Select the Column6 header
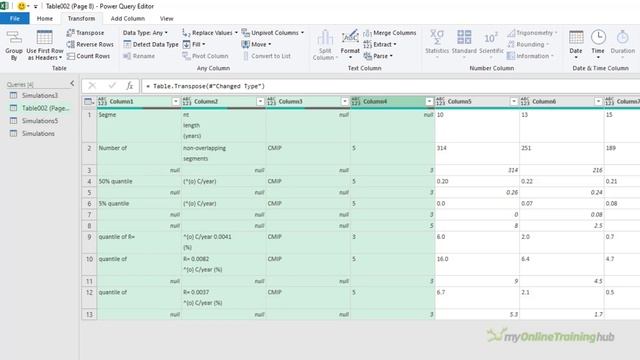The width and height of the screenshot is (640, 360). pyautogui.click(x=561, y=101)
